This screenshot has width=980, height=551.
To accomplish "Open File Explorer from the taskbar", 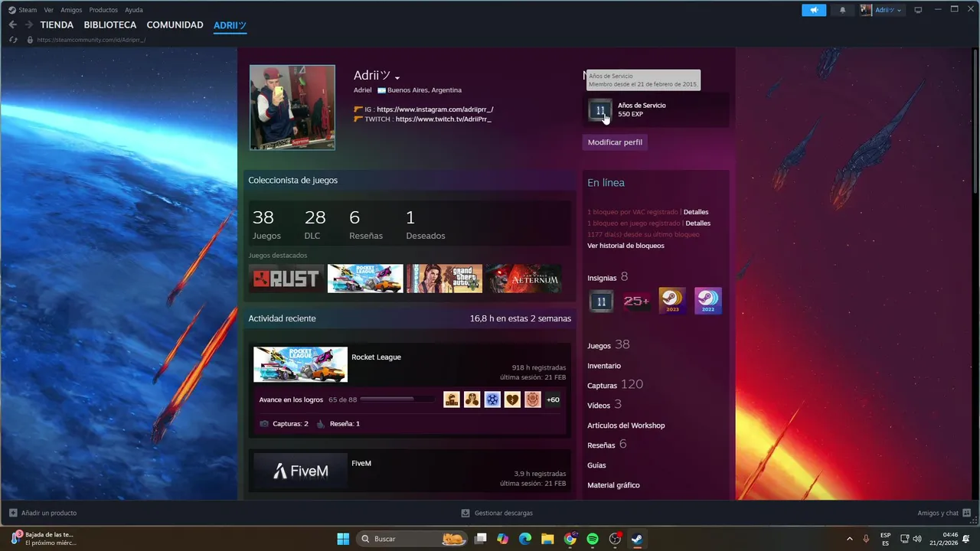I will click(x=547, y=539).
